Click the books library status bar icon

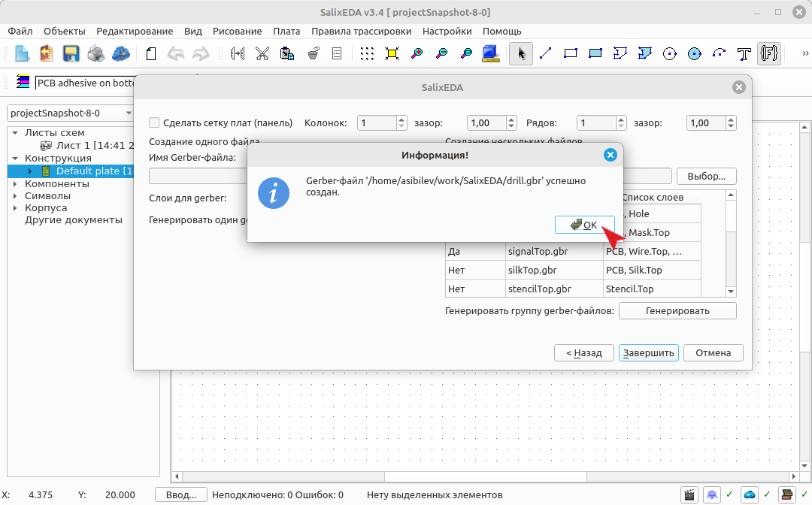[x=787, y=495]
